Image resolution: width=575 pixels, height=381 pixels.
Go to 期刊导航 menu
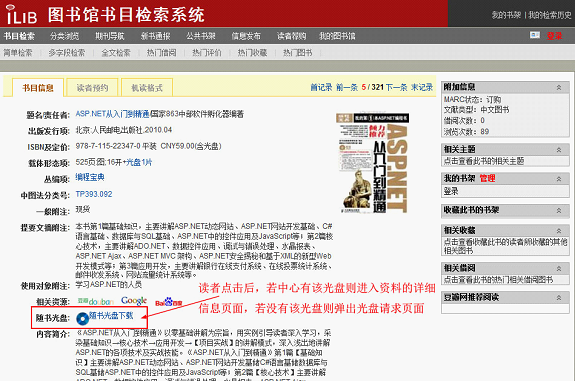(x=110, y=36)
